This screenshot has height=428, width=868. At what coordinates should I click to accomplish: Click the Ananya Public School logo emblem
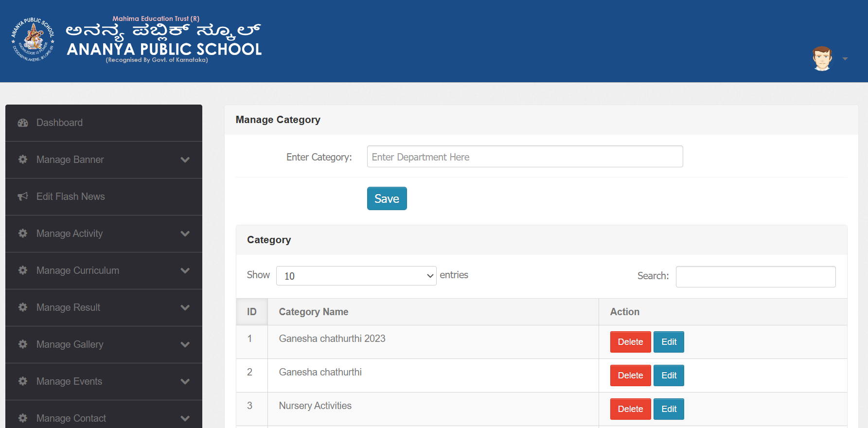(x=33, y=39)
